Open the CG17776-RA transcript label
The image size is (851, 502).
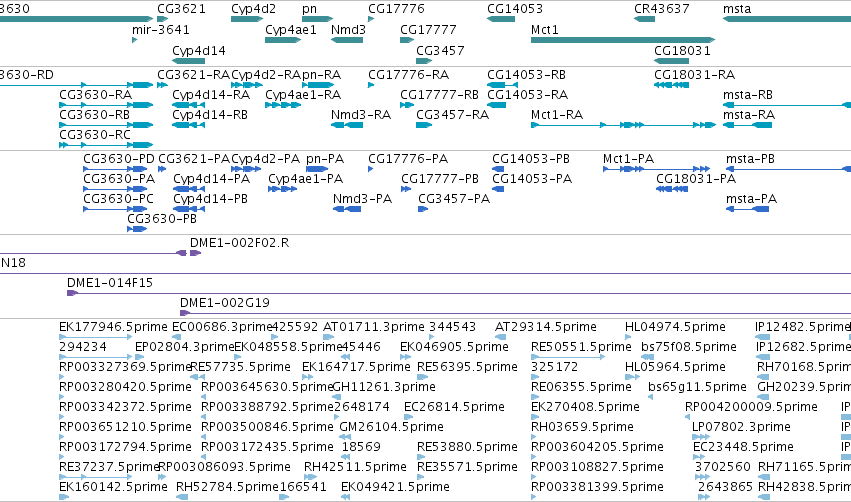(x=409, y=74)
